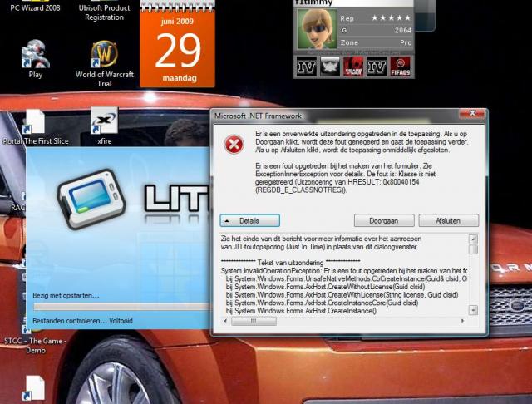Viewport: 532px width, 404px height.
Task: Click the AxHost.CreateInstance() stack trace line
Action: (301, 311)
